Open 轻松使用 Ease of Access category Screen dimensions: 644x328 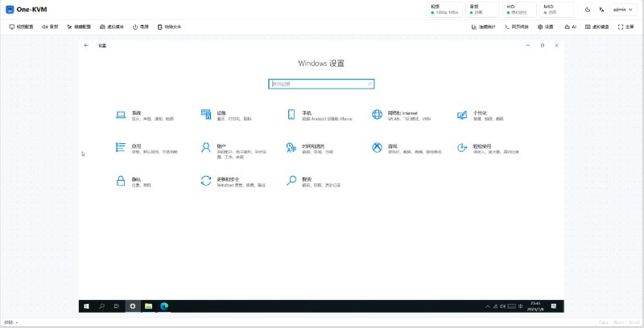coord(488,149)
